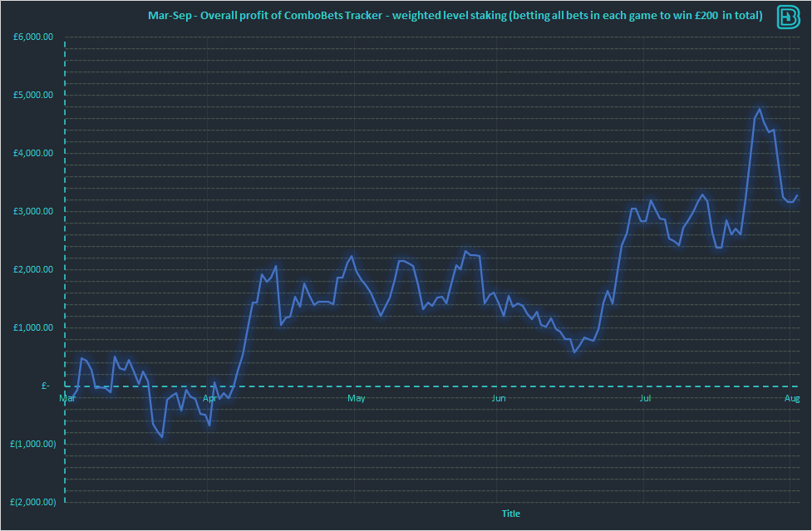Click the horizontal axis Title label
This screenshot has width=812, height=531.
(510, 514)
